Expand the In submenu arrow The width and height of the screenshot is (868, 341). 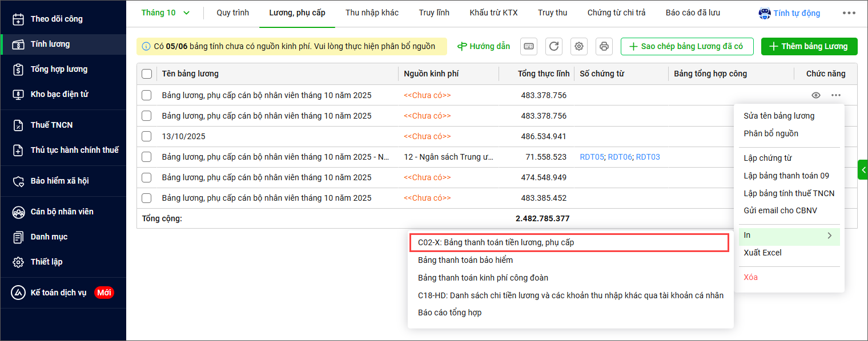point(829,235)
